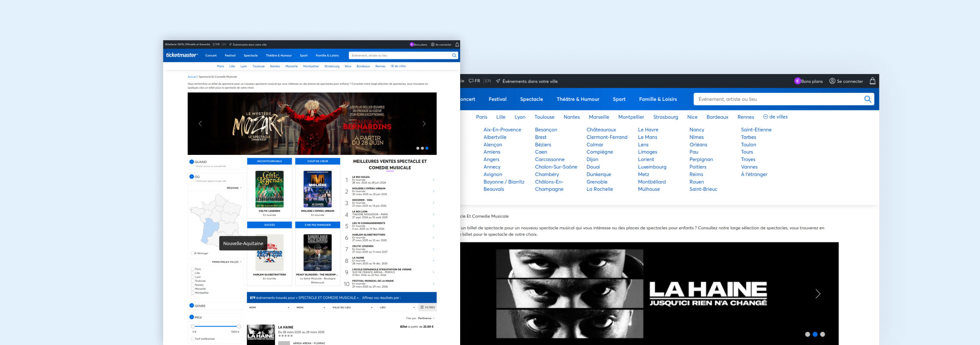Open Celtic Legends poster thumbnail
The height and width of the screenshot is (345, 980).
coord(269,189)
